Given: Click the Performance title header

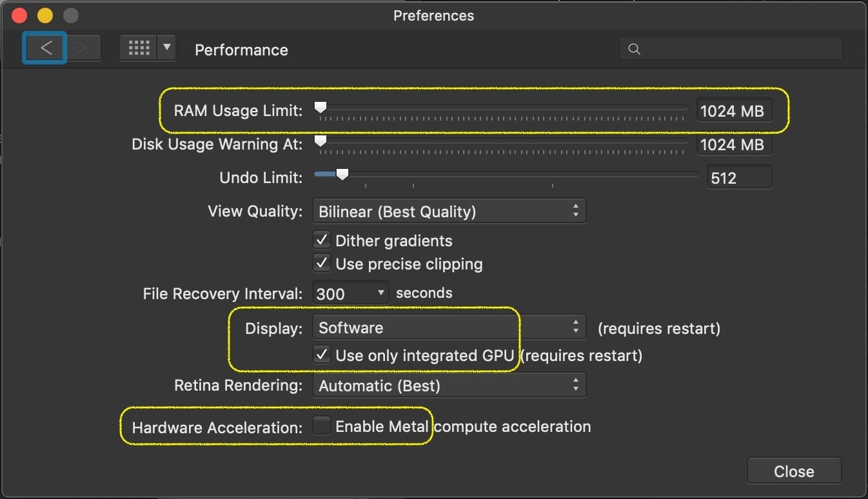Looking at the screenshot, I should click(x=241, y=50).
